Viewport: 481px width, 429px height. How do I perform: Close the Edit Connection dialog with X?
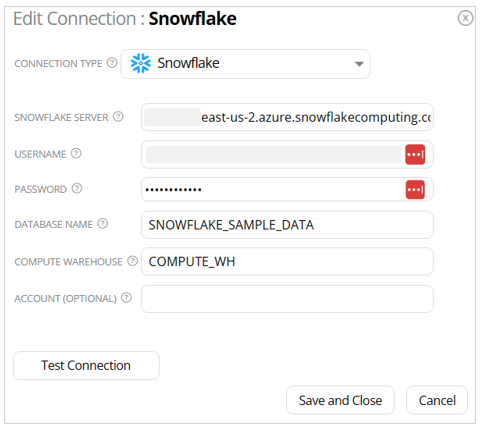[x=465, y=18]
